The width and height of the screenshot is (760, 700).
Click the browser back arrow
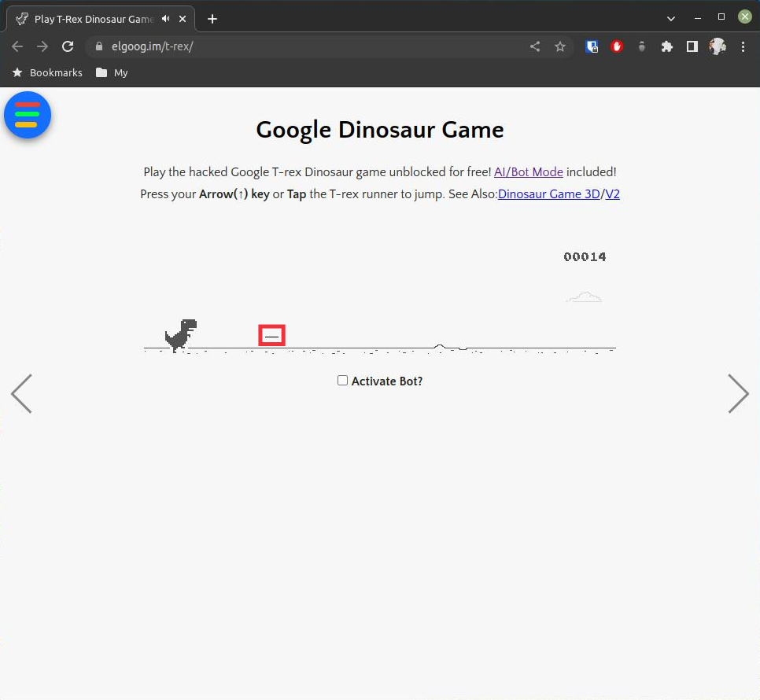tap(17, 46)
